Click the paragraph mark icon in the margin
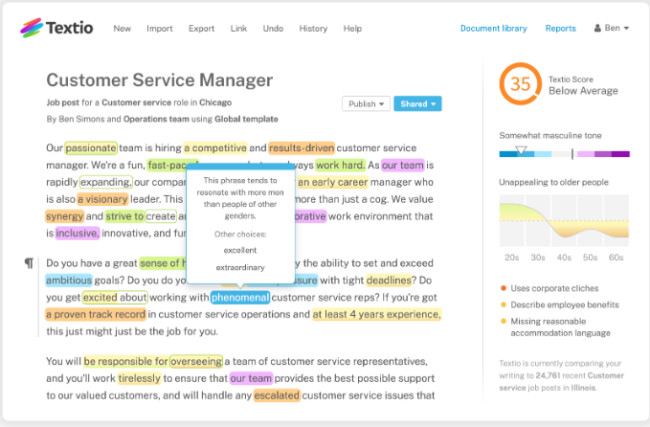The width and height of the screenshot is (650, 427). click(x=29, y=263)
